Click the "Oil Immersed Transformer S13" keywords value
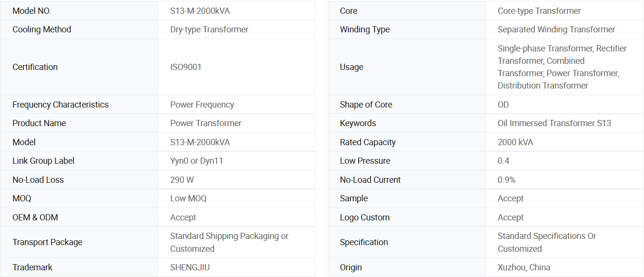Screen dimensions: 644x277 point(554,123)
